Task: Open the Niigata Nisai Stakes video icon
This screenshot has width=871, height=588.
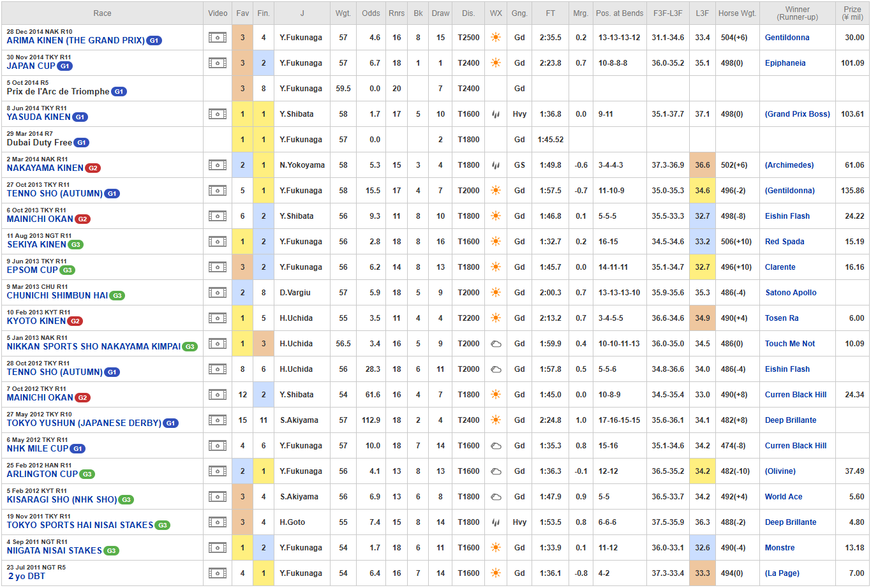Action: pyautogui.click(x=218, y=548)
